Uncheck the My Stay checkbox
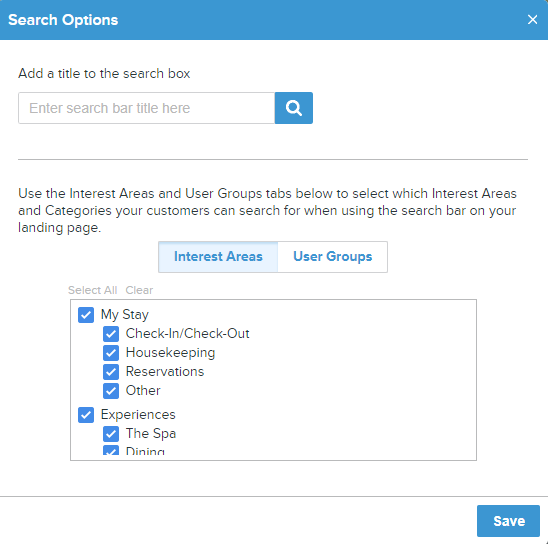The width and height of the screenshot is (548, 544). pos(86,315)
